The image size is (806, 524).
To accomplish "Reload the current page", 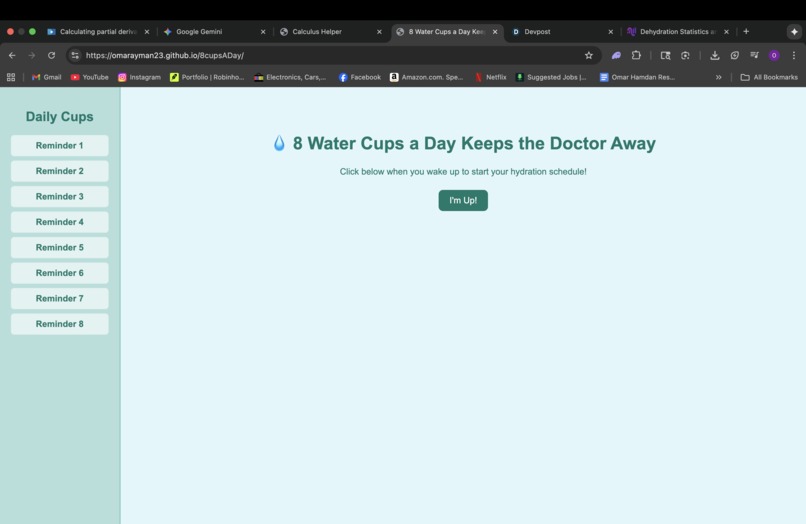I will (51, 55).
